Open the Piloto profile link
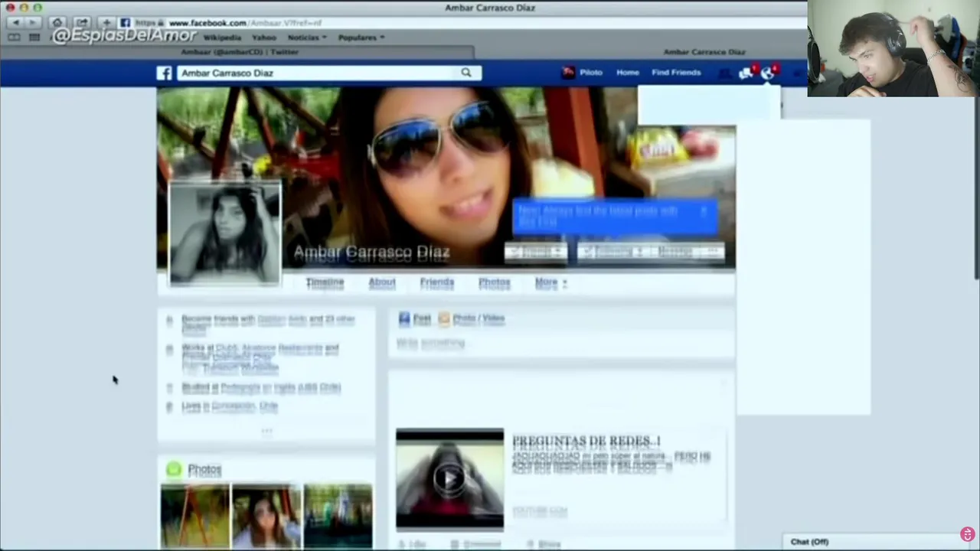 tap(590, 73)
